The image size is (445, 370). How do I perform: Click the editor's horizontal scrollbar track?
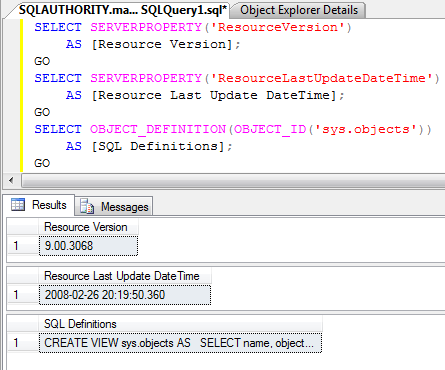point(233,181)
